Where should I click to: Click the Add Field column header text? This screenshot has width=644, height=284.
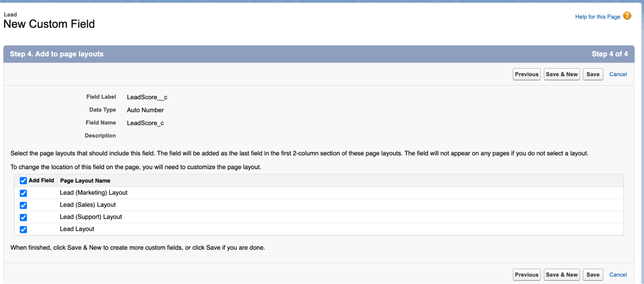tap(41, 180)
